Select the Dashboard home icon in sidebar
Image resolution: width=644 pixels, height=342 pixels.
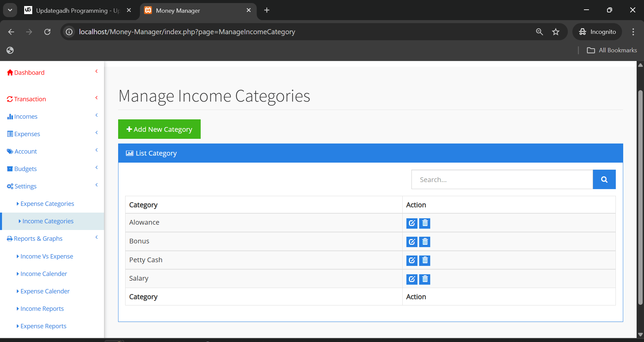[10, 72]
